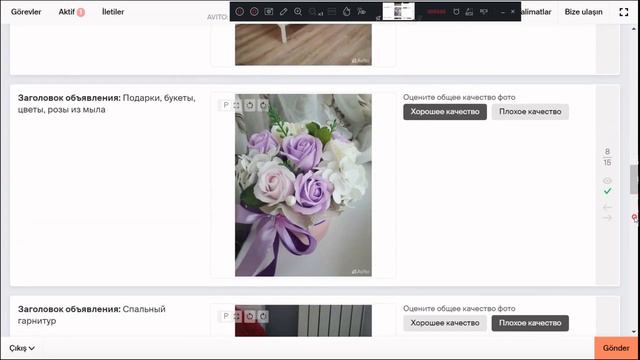Screen dimensions: 640x360
Task: Click the flower bouquet photo
Action: 303,185
